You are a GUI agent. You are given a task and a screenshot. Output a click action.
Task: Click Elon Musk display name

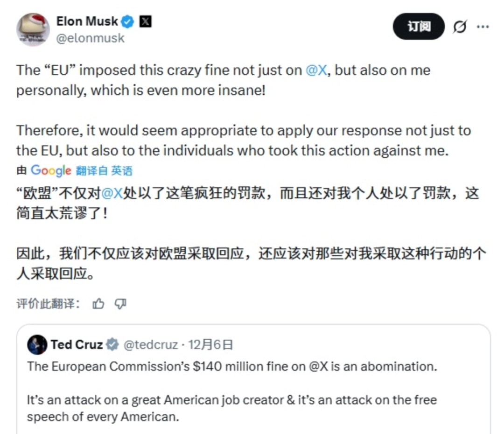click(87, 21)
